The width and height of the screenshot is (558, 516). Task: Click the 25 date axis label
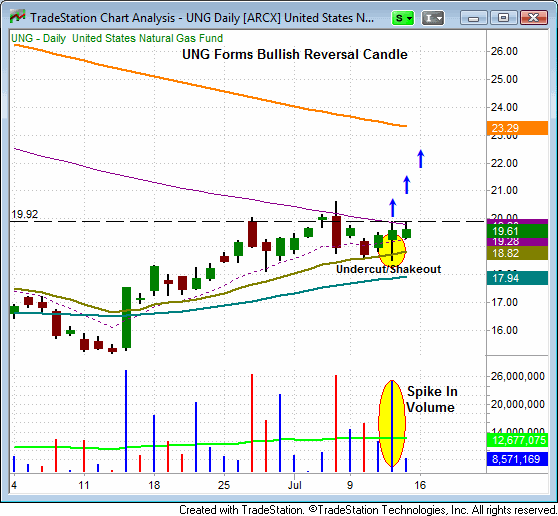point(224,485)
